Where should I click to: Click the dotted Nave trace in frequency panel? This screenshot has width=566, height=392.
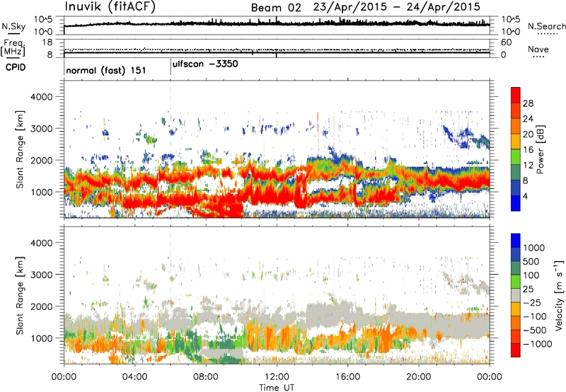coord(277,50)
